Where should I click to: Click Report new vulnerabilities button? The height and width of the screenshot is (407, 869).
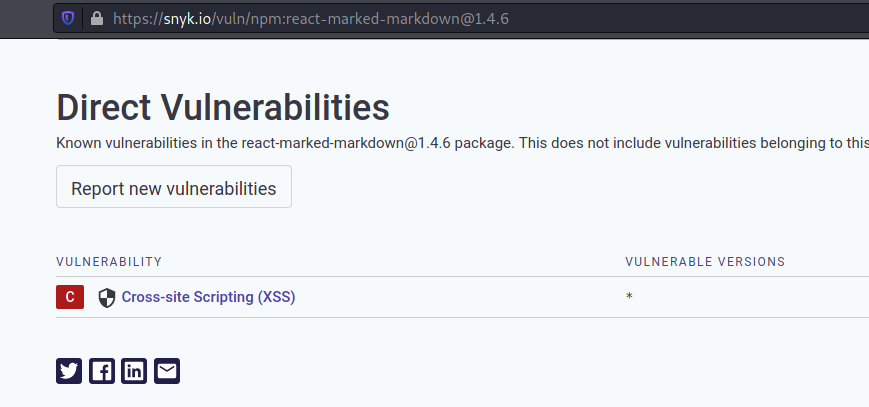point(173,187)
